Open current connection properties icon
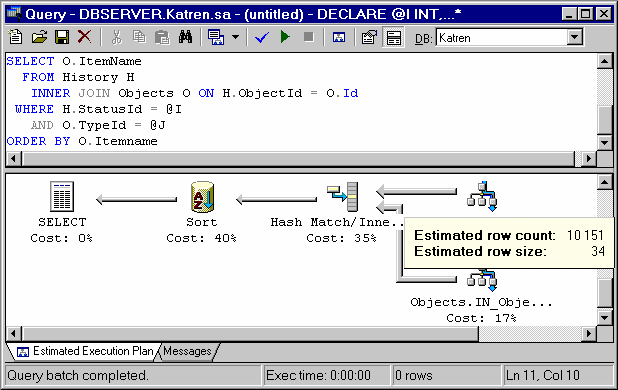Screen dimensions: 618x390 pyautogui.click(x=369, y=37)
